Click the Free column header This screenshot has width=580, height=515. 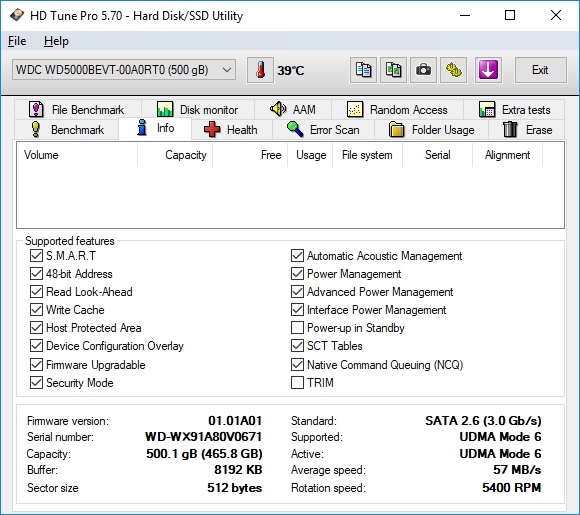pos(250,155)
